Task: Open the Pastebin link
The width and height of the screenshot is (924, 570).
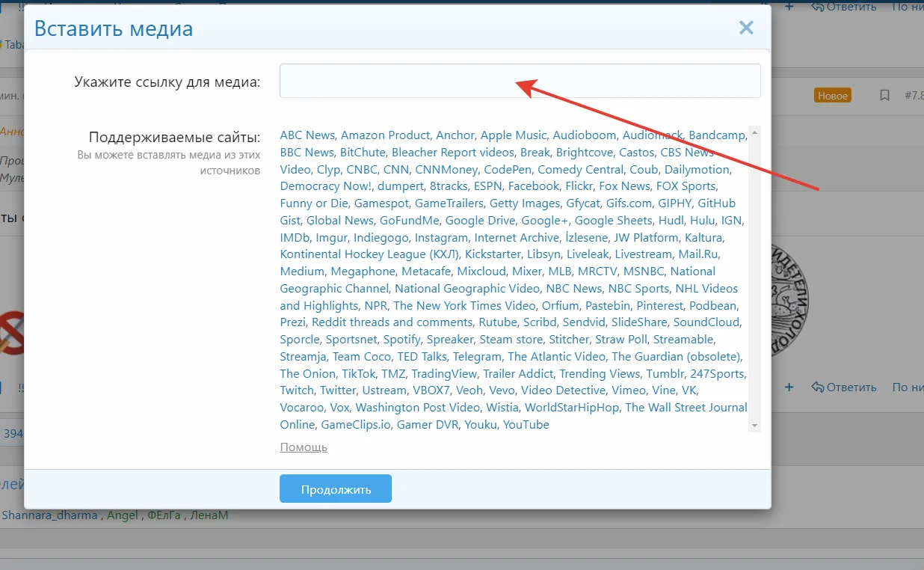Action: pyautogui.click(x=607, y=306)
